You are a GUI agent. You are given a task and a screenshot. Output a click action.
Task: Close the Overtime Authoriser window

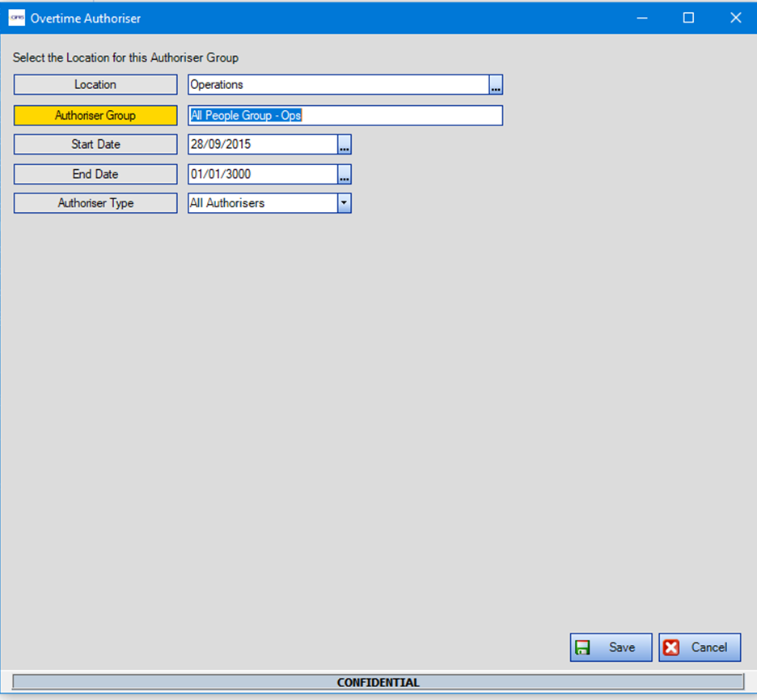pos(735,18)
